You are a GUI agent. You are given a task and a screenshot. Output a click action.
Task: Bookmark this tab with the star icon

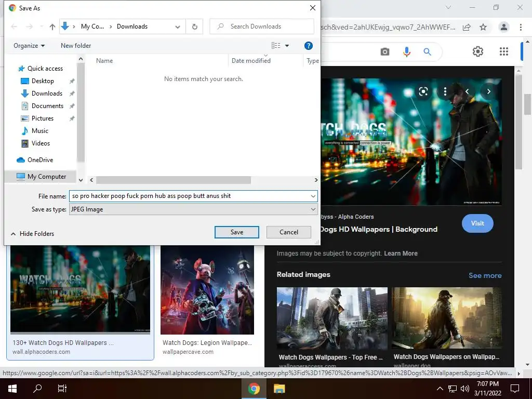pos(483,27)
